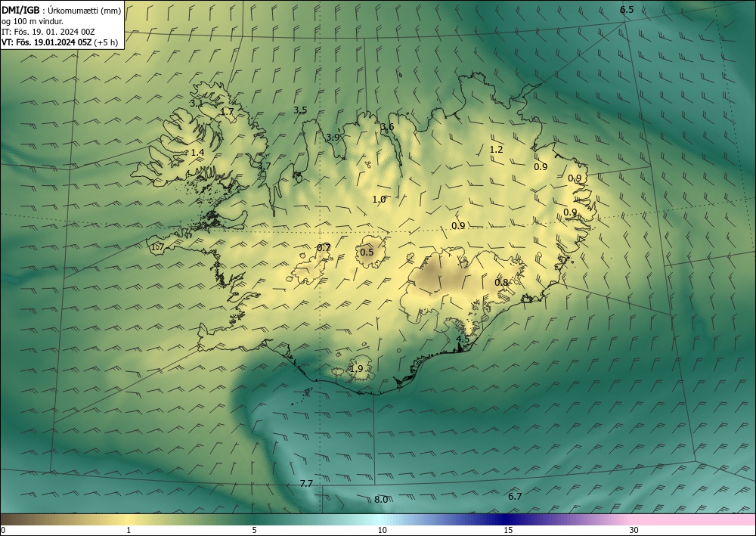Select the 0.8 precipitation value

pyautogui.click(x=501, y=283)
